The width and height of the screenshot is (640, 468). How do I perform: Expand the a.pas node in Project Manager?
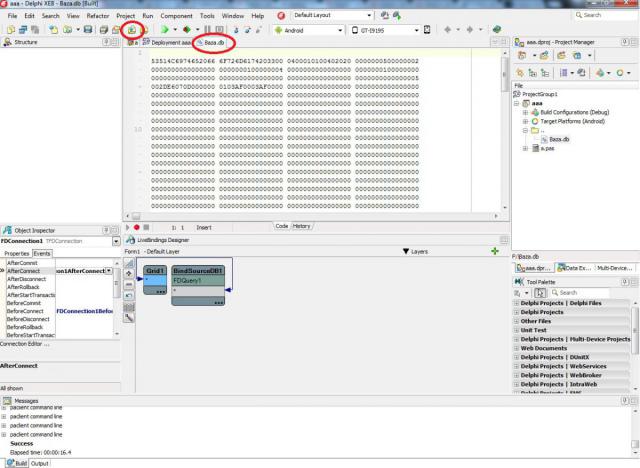click(525, 149)
